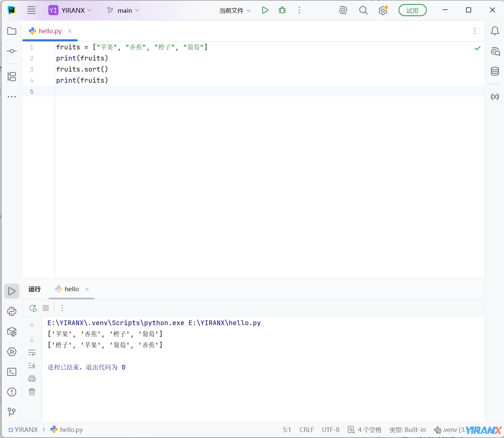Change 4 个空格 indent settings
504x438 pixels.
coord(365,430)
